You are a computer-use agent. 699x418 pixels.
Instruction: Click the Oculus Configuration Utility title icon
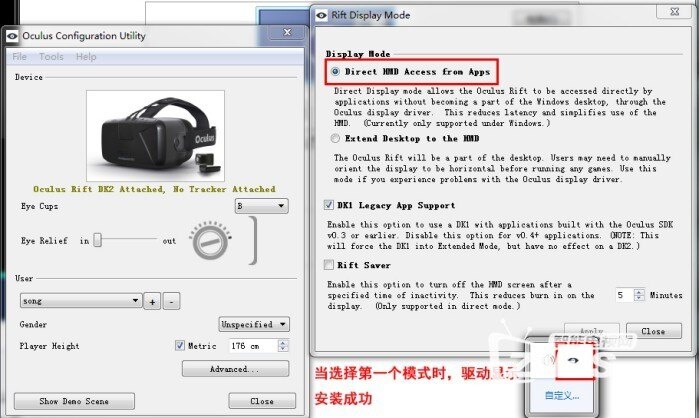tap(12, 36)
